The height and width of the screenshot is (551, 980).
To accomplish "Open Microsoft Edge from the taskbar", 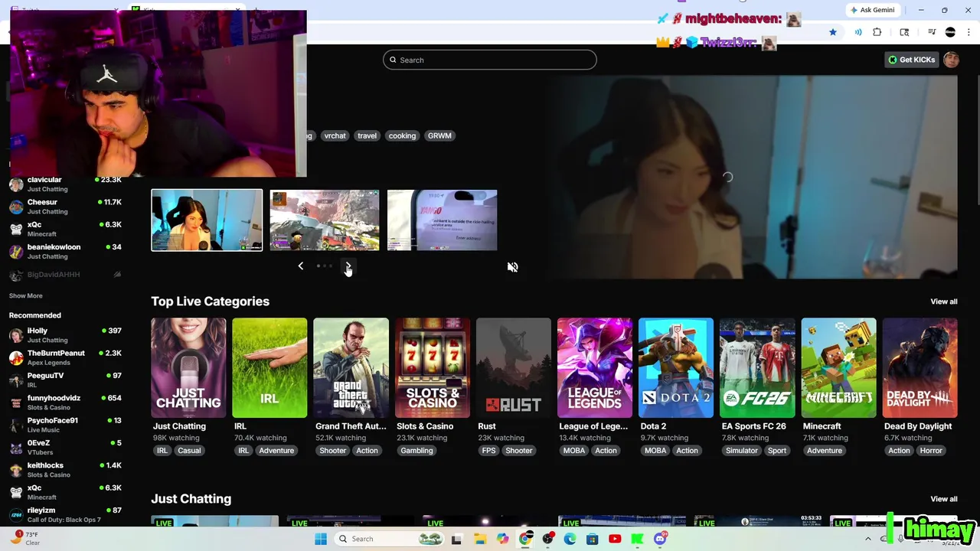I will coord(570,539).
